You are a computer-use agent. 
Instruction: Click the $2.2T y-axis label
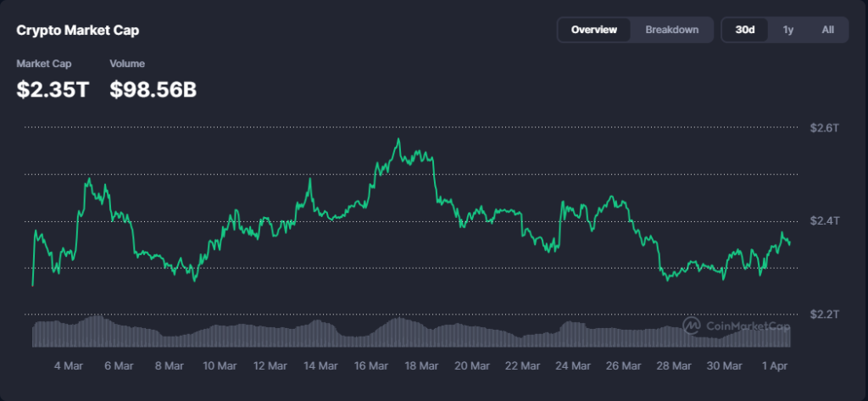coord(824,315)
